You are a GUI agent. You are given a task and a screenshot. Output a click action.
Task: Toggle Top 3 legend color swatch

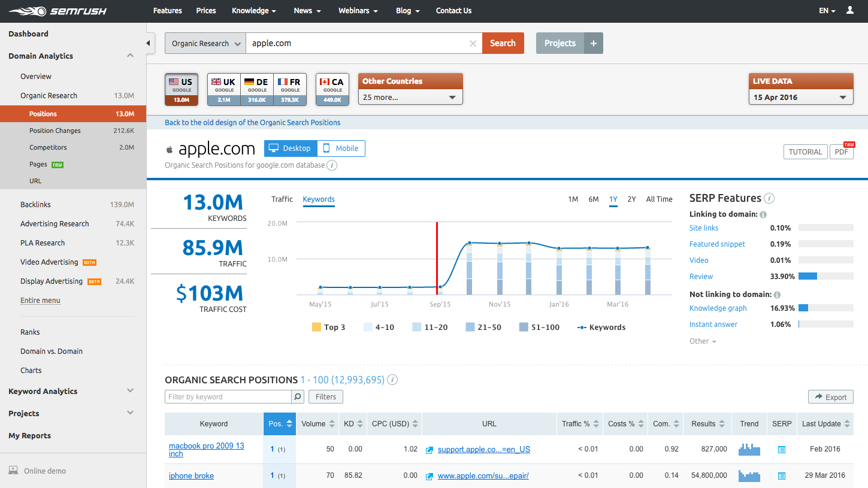(316, 328)
